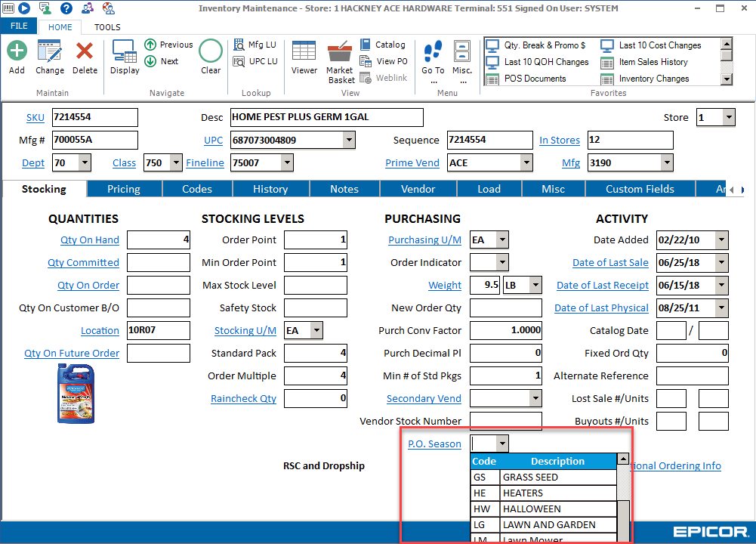Switch to the Pricing tab

(x=124, y=189)
